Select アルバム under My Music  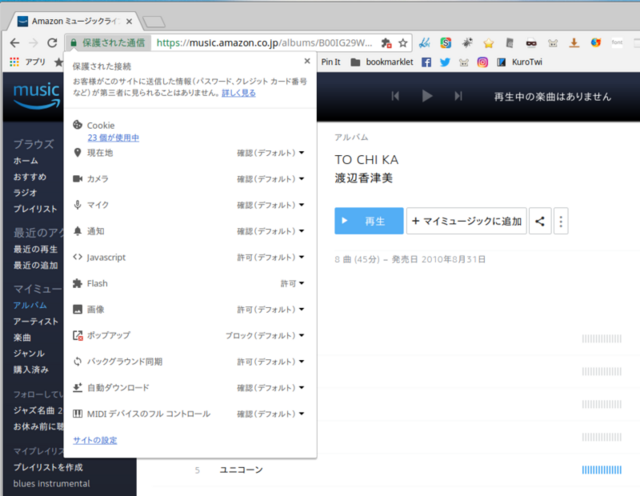pos(30,305)
